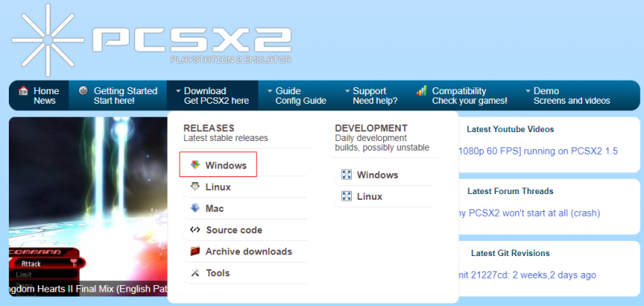Image resolution: width=644 pixels, height=306 pixels.
Task: Click the PCSX2 logo at the top
Action: tap(151, 40)
